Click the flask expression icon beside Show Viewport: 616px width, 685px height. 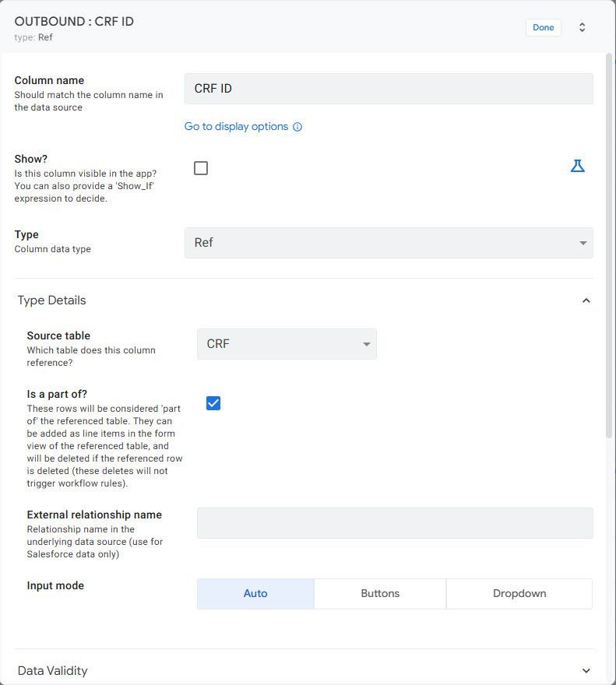pyautogui.click(x=577, y=166)
